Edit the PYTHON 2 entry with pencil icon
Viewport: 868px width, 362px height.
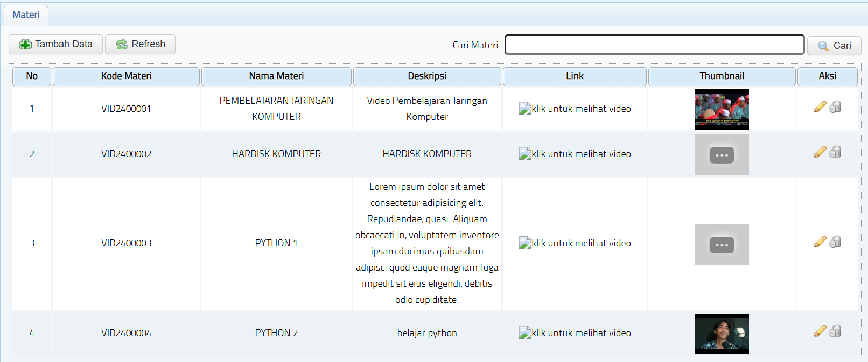pos(820,331)
